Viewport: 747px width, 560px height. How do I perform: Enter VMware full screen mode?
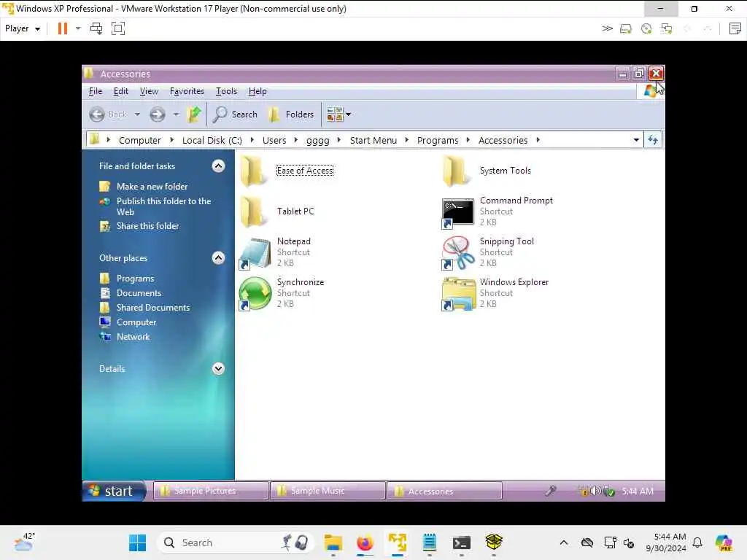[118, 28]
